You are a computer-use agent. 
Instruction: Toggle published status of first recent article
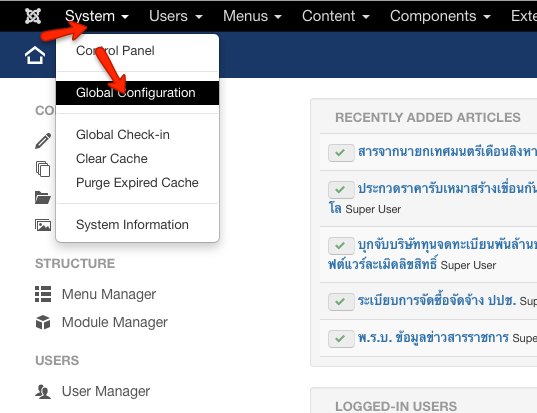(341, 153)
